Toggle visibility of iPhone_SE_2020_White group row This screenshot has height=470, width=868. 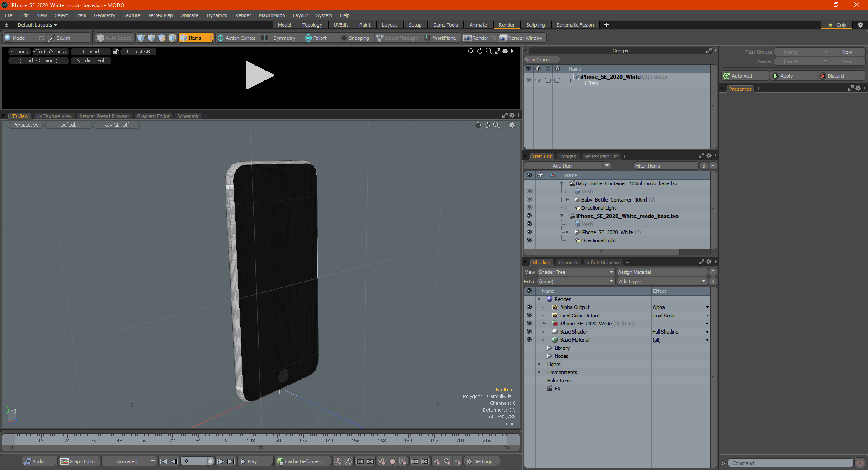click(528, 80)
